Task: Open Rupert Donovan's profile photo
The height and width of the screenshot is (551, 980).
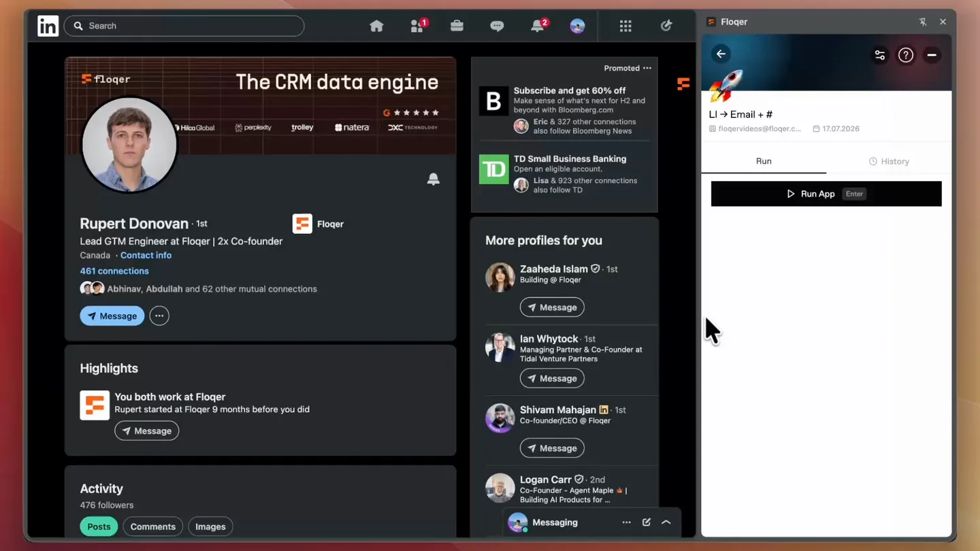Action: (129, 144)
